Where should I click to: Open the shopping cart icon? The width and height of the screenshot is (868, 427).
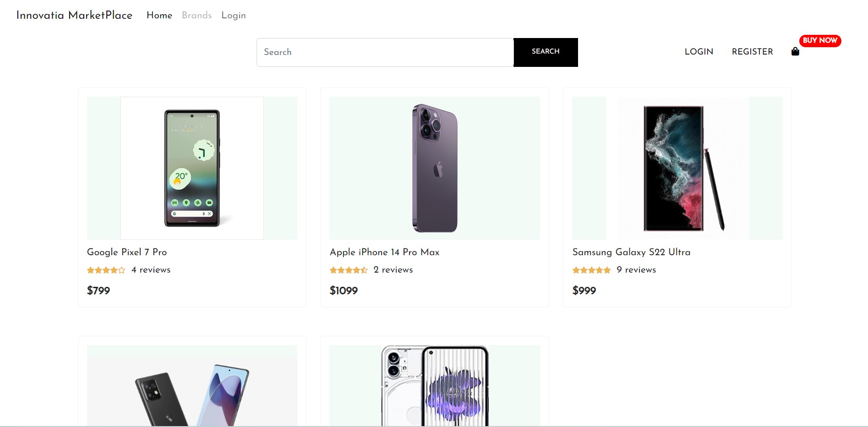pyautogui.click(x=796, y=51)
